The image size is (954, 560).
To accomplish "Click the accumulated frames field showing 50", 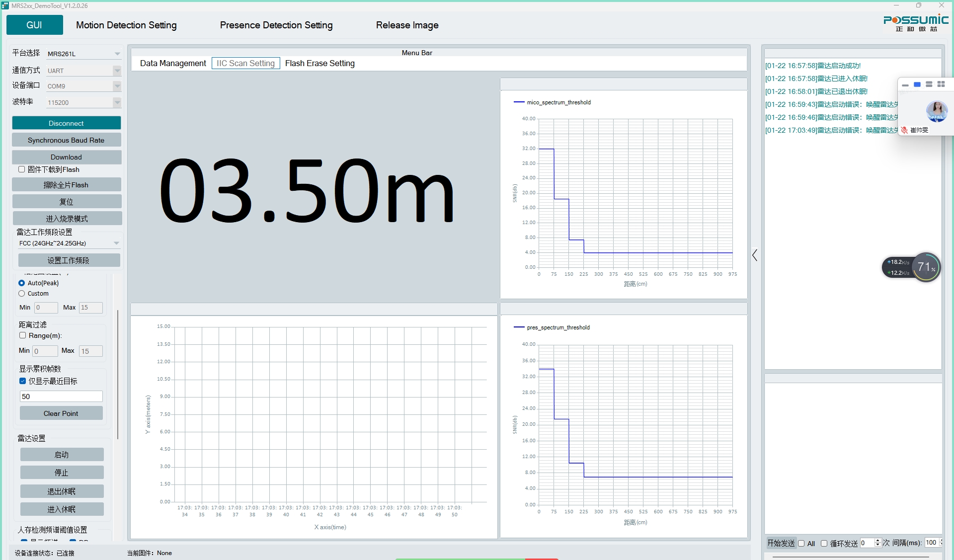I will pyautogui.click(x=61, y=397).
